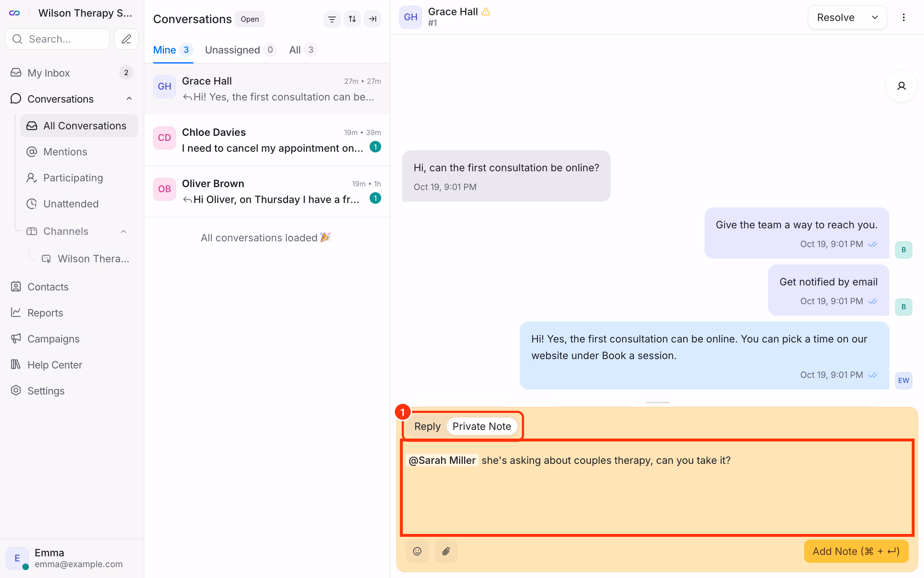This screenshot has width=924, height=578.
Task: Go to Campaigns page
Action: point(72,339)
